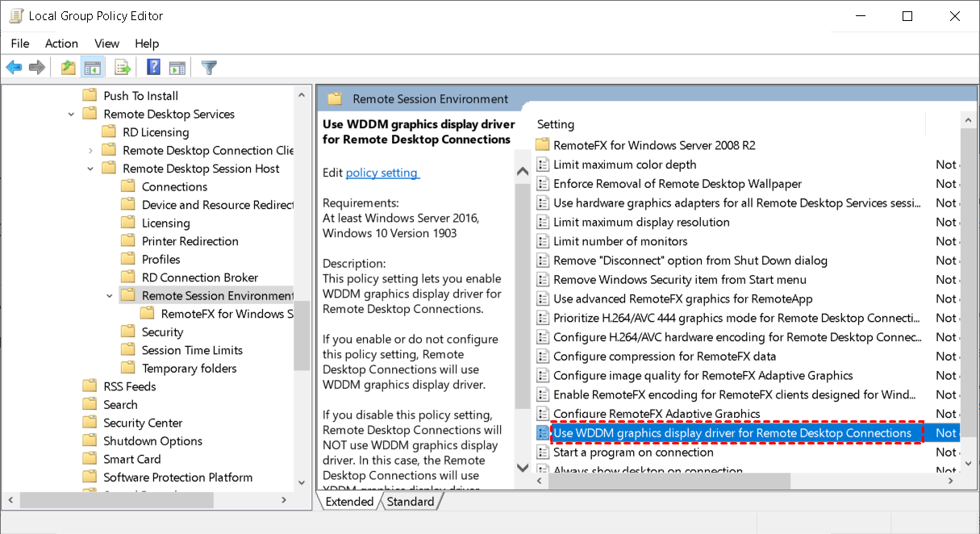Collapse the Remote Session Environment tree node
The width and height of the screenshot is (980, 534).
pos(110,296)
